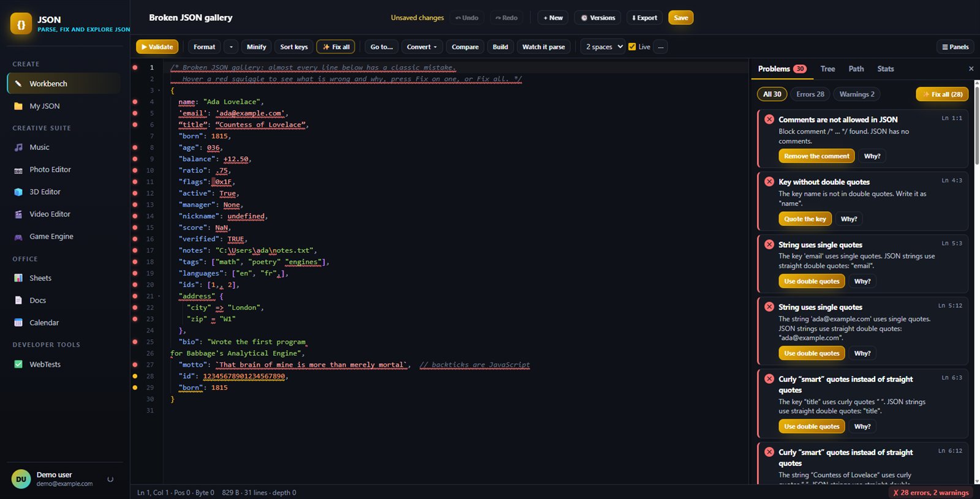Click the Validate button
980x499 pixels.
pyautogui.click(x=157, y=47)
